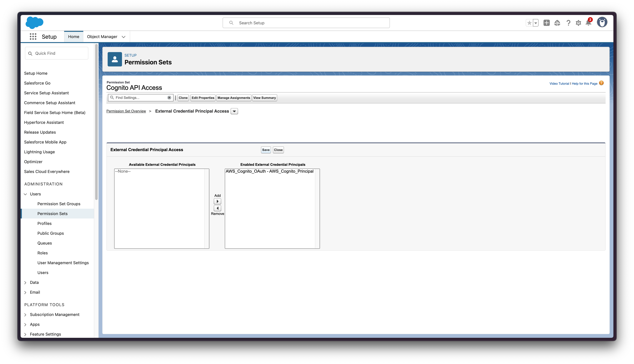
Task: Expand the Object Manager tab dropdown
Action: (x=124, y=37)
